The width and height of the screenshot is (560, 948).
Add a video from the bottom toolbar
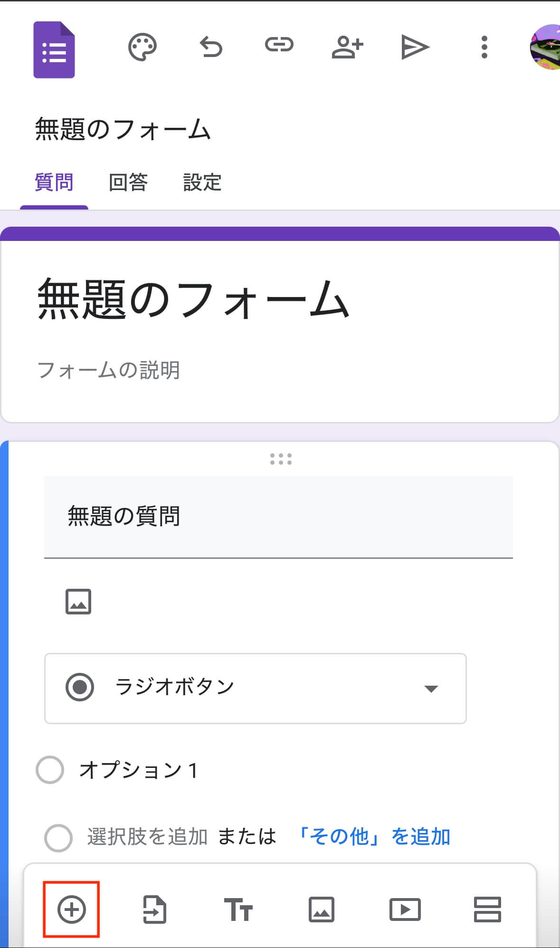tap(405, 910)
